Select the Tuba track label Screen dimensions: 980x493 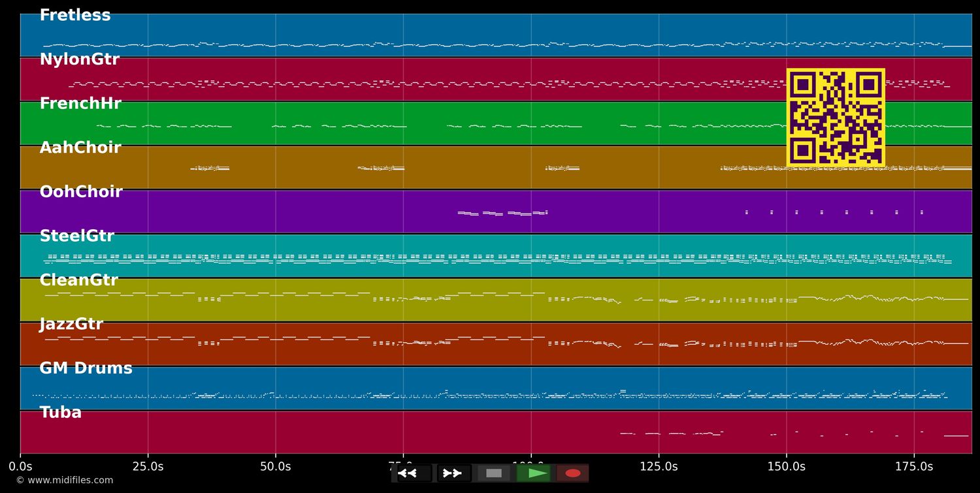coord(60,411)
